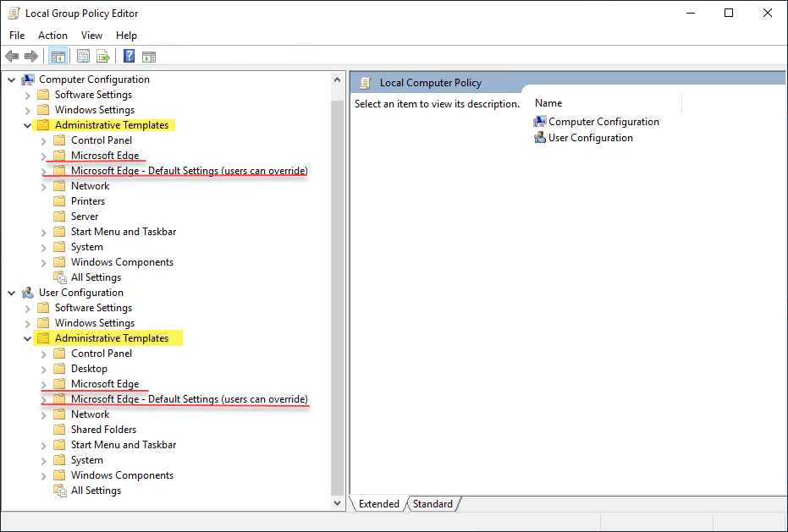Select Microsoft Edge under Computer Configuration
The height and width of the screenshot is (532, 788).
(105, 156)
